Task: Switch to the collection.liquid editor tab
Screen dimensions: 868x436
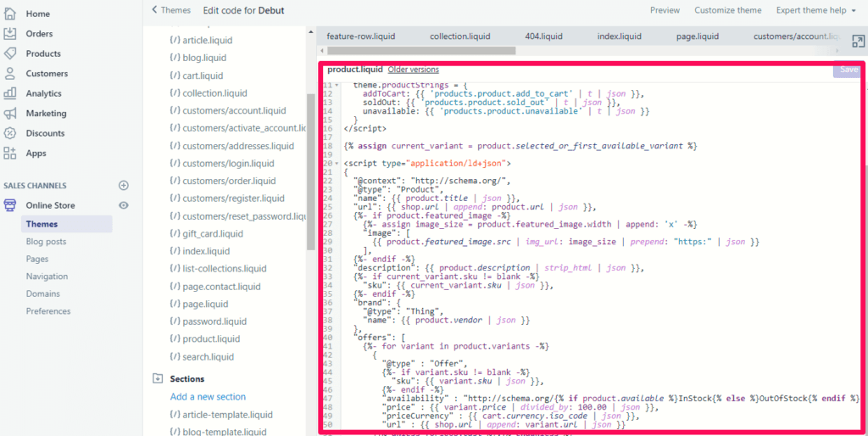Action: click(x=460, y=36)
